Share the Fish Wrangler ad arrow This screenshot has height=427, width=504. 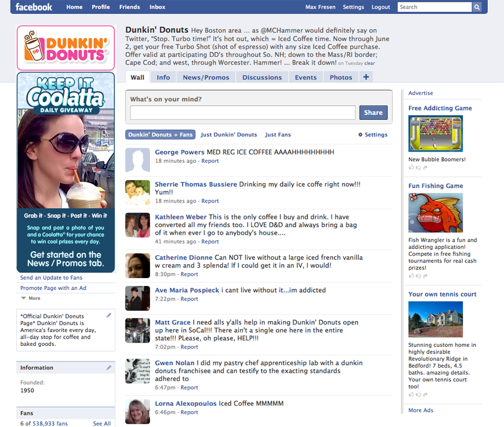click(x=426, y=276)
